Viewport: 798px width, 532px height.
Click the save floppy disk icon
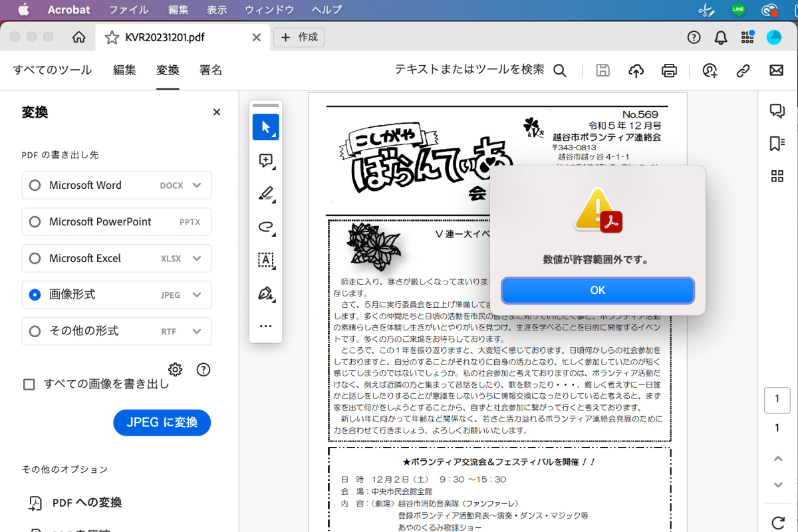point(603,70)
